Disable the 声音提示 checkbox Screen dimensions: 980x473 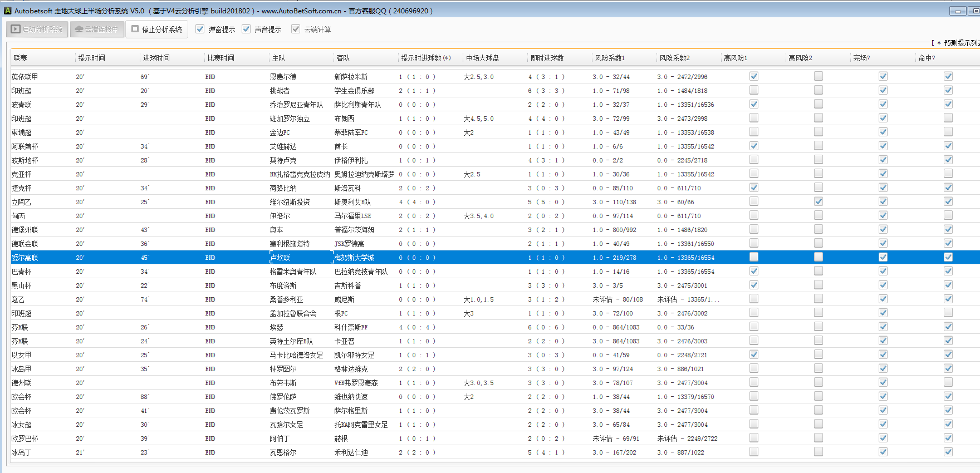click(247, 29)
